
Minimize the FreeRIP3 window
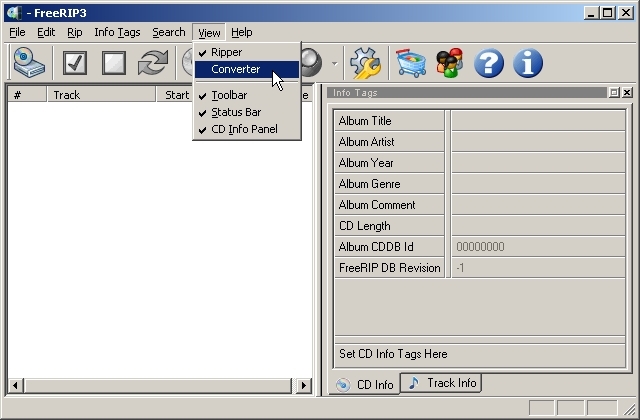(591, 13)
